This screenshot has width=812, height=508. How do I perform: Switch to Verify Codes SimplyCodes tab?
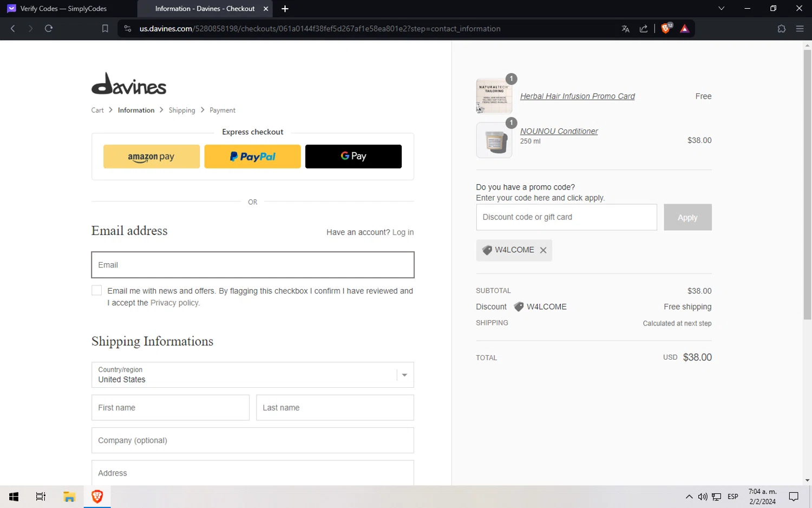click(68, 9)
